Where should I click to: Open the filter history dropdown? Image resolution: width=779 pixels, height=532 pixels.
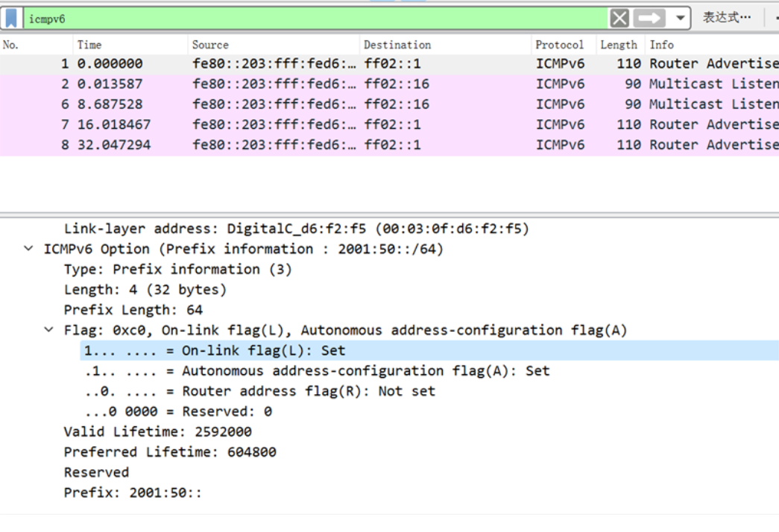pyautogui.click(x=680, y=19)
